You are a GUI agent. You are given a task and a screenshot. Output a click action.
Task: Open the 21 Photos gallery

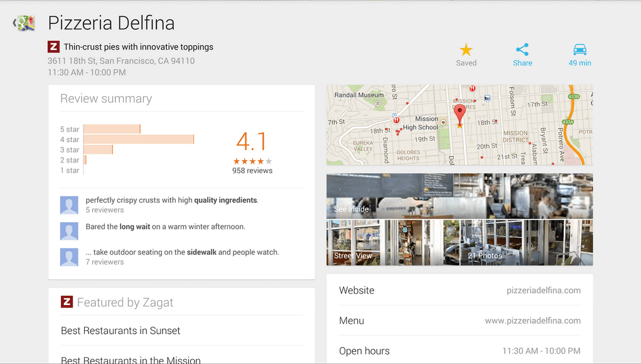pos(526,243)
